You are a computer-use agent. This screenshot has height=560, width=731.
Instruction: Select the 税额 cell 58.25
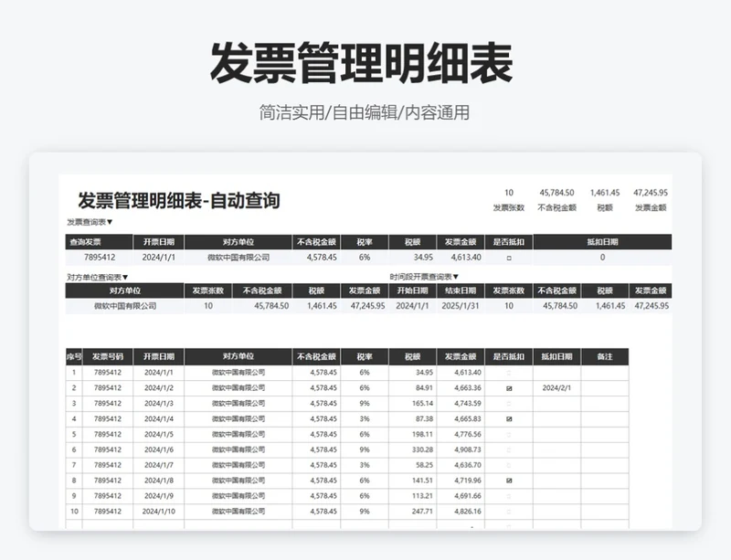click(412, 465)
